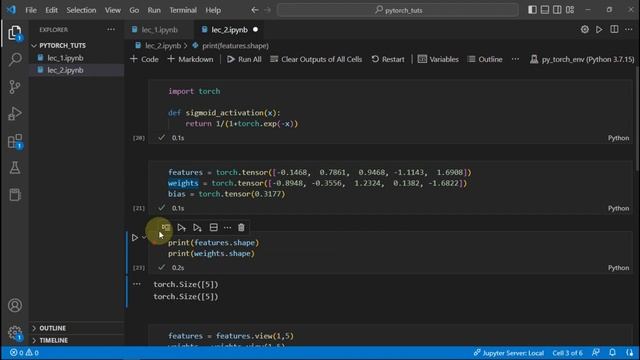Open the Jupyter notebook sidebar icon
The image size is (640, 360).
coord(15,195)
